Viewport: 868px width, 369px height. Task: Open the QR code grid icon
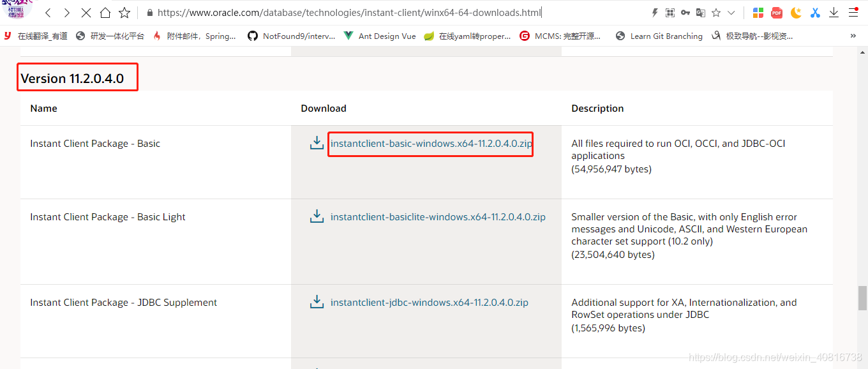[x=670, y=13]
